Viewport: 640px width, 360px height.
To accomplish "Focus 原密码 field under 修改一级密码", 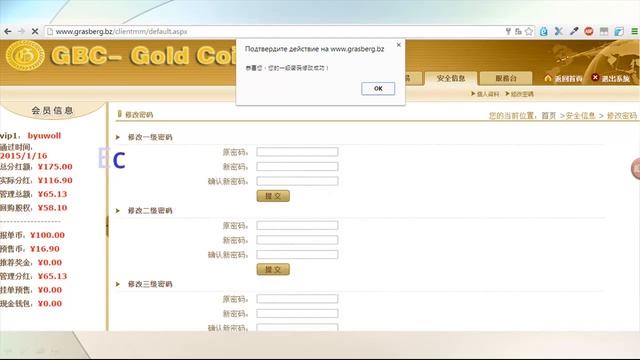I will pyautogui.click(x=297, y=152).
